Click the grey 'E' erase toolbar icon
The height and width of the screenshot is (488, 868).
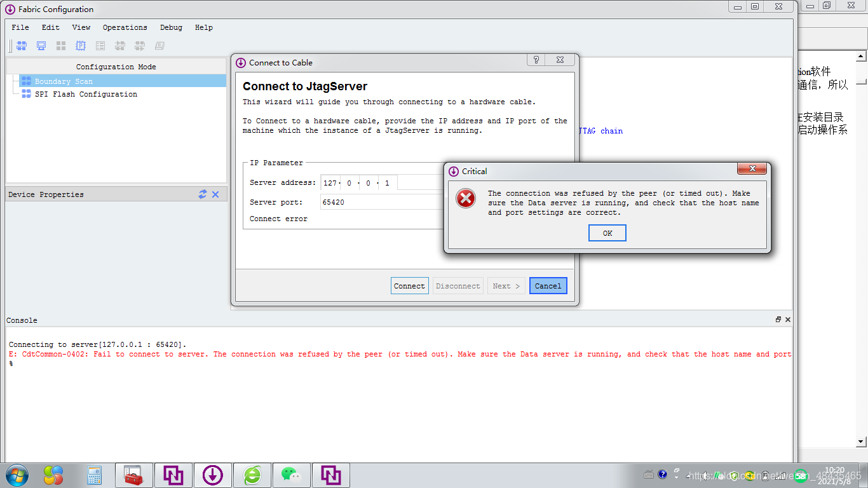click(159, 46)
